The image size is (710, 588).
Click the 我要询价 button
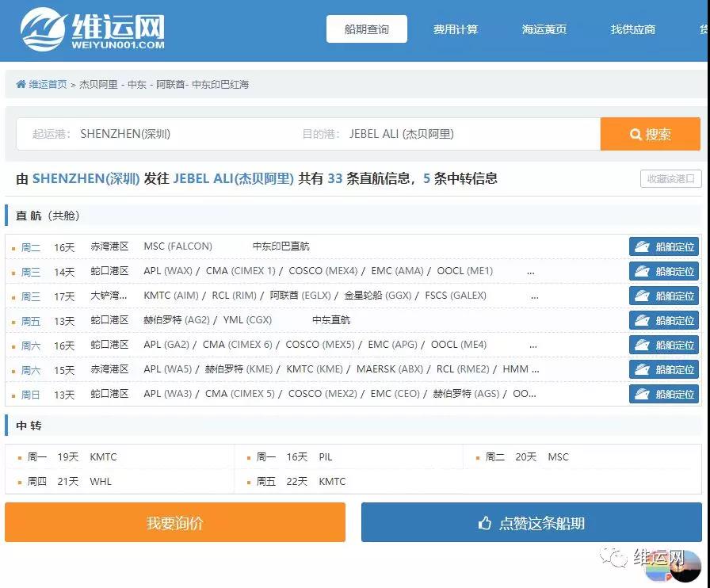tap(175, 522)
